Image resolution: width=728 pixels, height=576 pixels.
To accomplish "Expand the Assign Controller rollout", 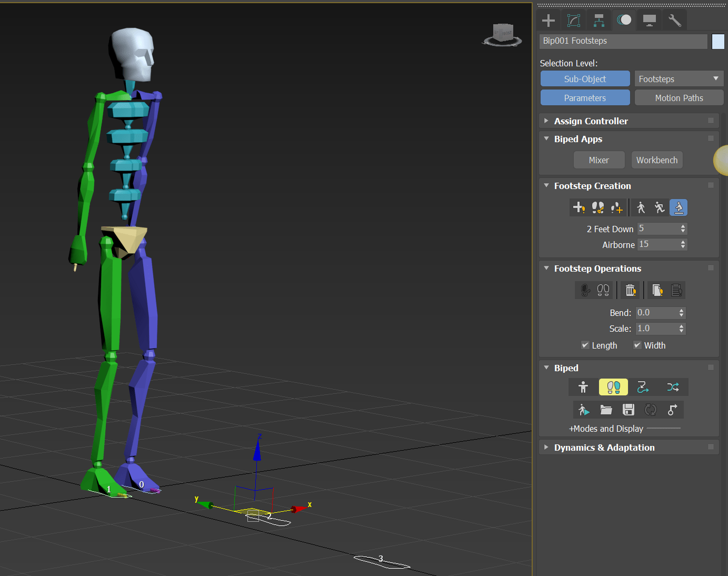I will pos(591,121).
